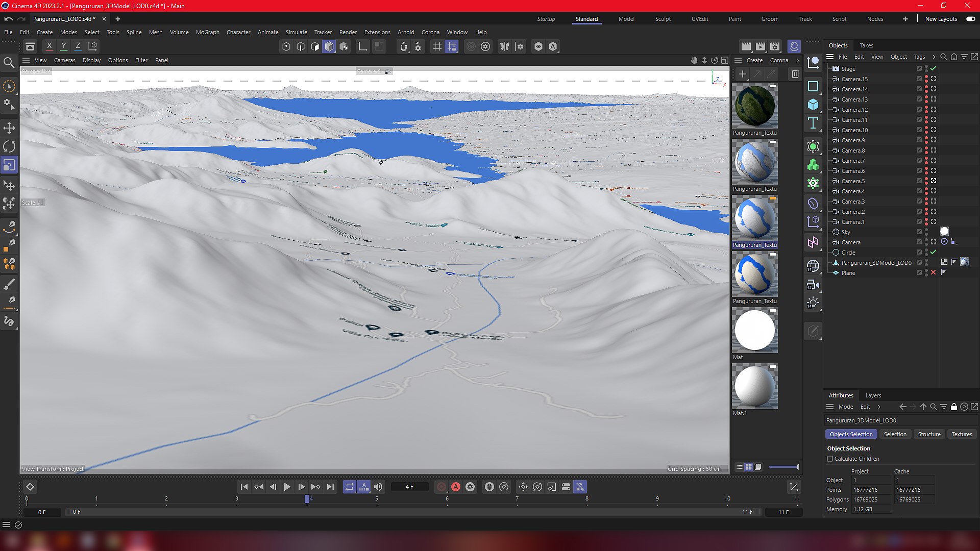
Task: Open Objects panel hamburger menu
Action: click(x=830, y=57)
